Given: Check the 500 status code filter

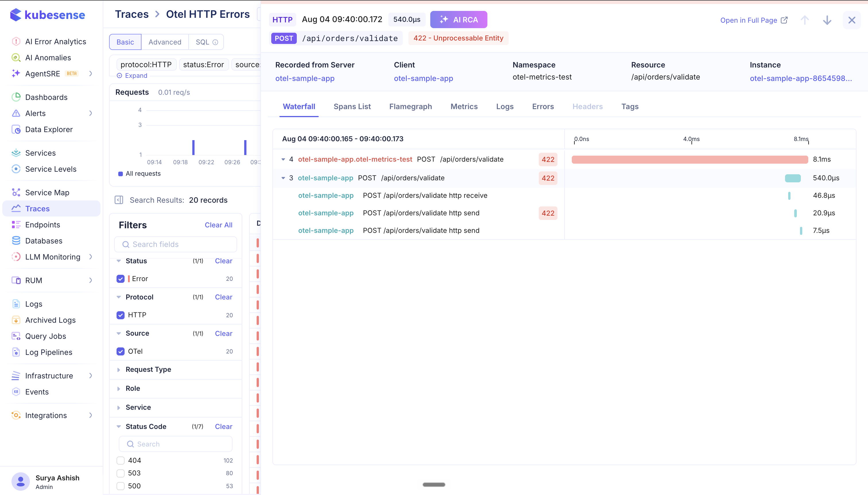Looking at the screenshot, I should (120, 486).
